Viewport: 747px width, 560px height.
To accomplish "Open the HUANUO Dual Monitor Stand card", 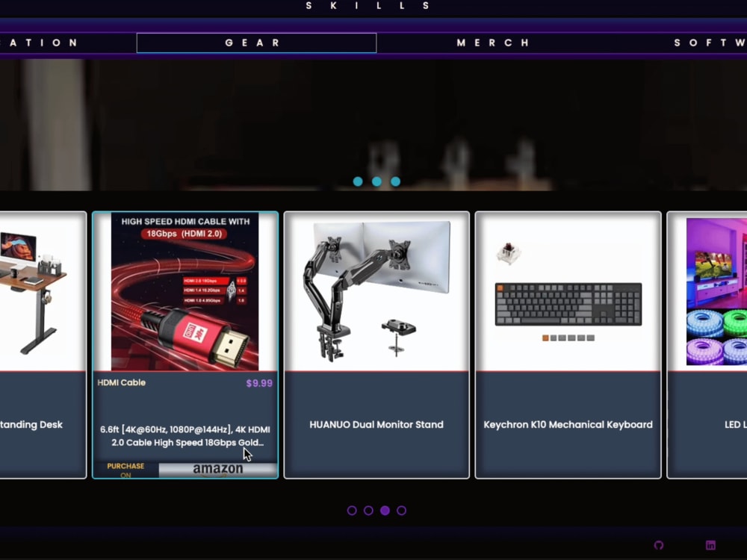I will [376, 345].
